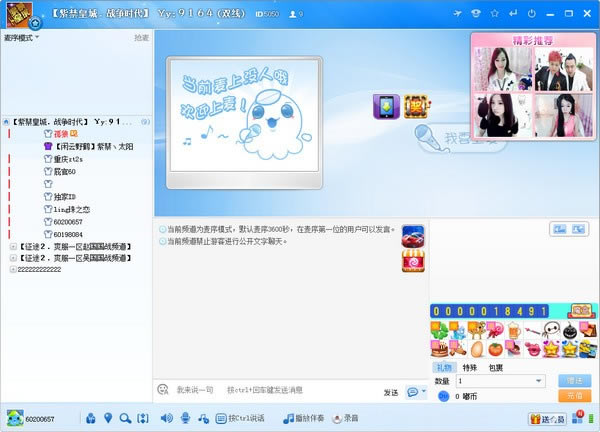The height and width of the screenshot is (432, 600).
Task: Open the red car game icon
Action: (x=413, y=236)
